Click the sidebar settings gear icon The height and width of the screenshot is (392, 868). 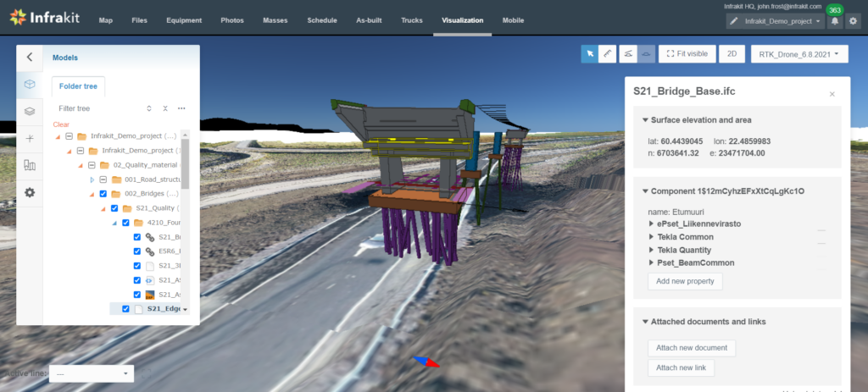pyautogui.click(x=30, y=192)
